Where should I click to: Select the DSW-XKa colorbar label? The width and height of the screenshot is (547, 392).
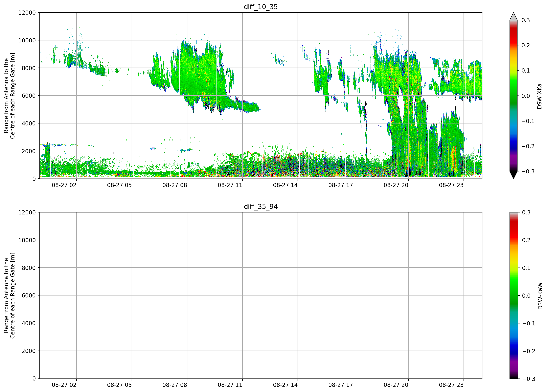[x=539, y=96]
